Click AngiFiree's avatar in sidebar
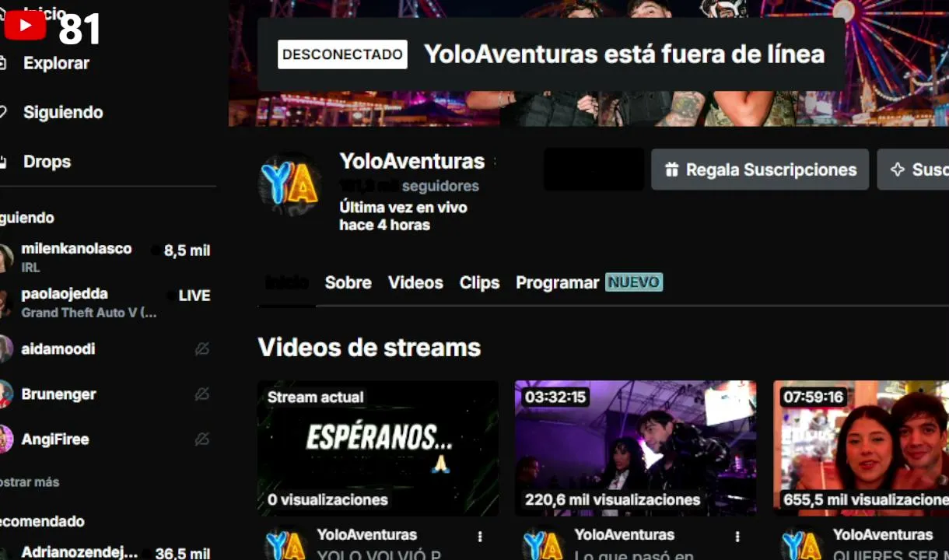Screen dimensions: 949x560 (x=5, y=439)
